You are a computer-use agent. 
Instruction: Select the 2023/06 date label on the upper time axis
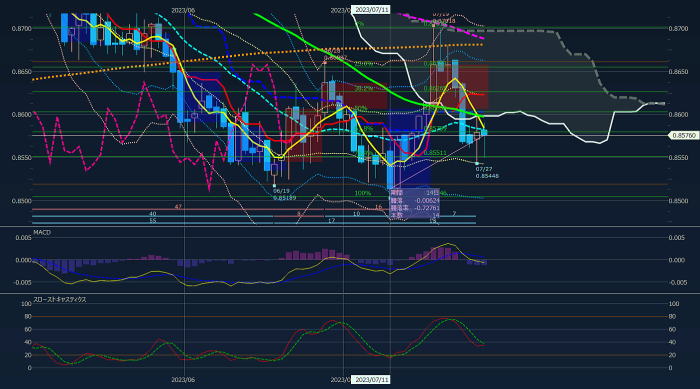[183, 10]
